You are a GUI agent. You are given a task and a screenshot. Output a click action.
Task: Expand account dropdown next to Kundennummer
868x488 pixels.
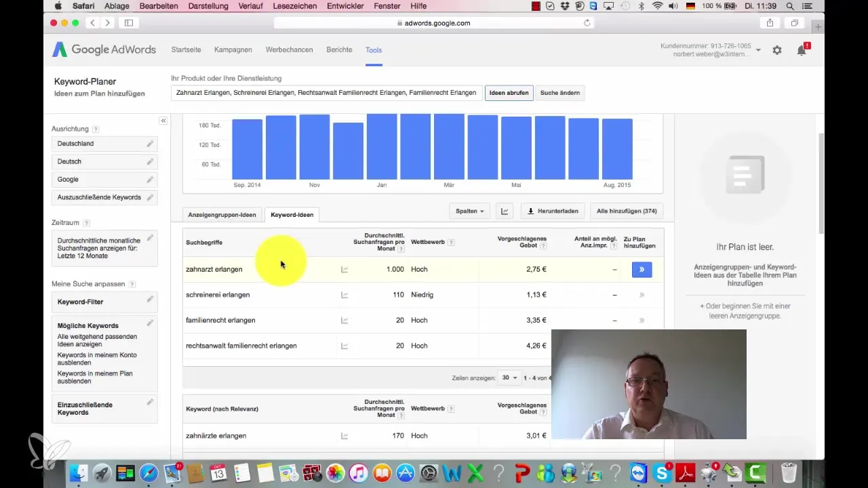point(758,50)
